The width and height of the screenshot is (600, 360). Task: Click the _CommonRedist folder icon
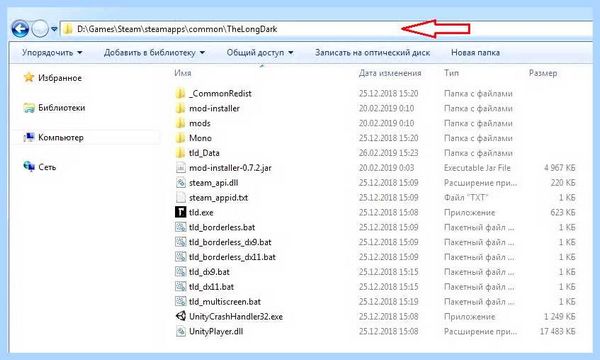coord(180,93)
